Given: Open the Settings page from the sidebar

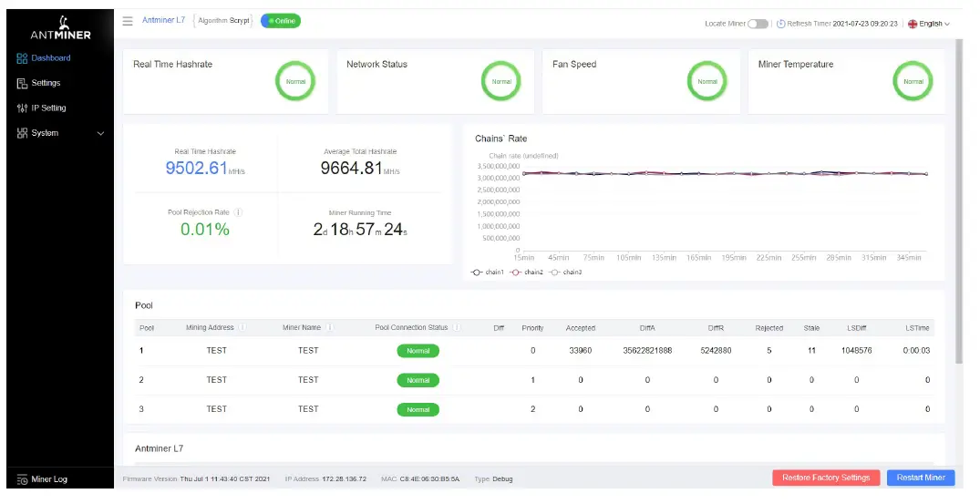Looking at the screenshot, I should [x=46, y=83].
